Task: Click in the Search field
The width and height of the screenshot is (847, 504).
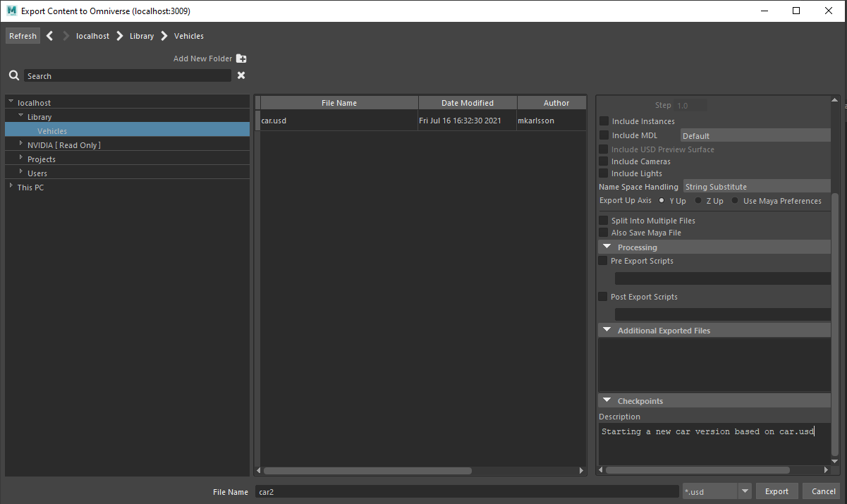Action: click(128, 75)
